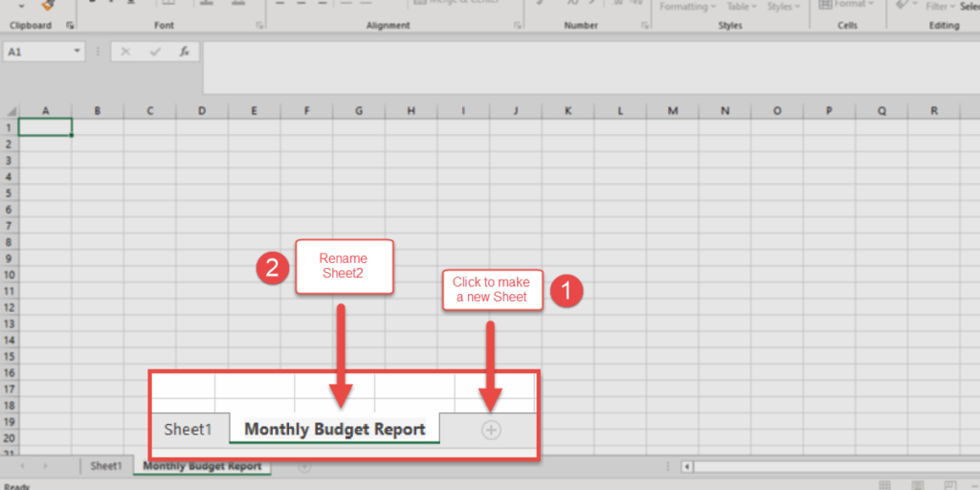This screenshot has height=490, width=980.
Task: Select row 15 header
Action: pyautogui.click(x=10, y=356)
